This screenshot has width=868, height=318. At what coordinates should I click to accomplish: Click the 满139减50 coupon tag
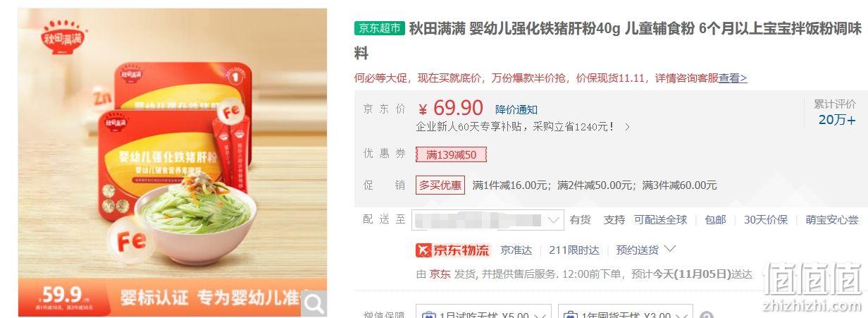click(451, 154)
